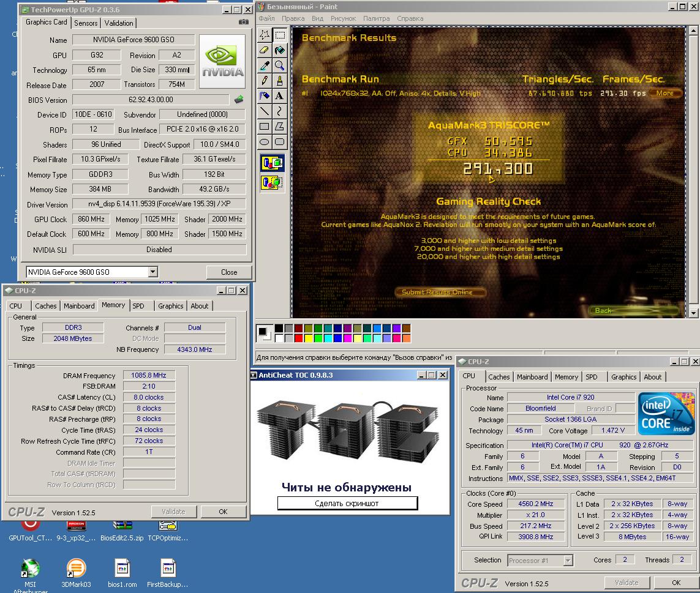
Task: Click Validate in the right CPU-Z window
Action: tap(627, 583)
